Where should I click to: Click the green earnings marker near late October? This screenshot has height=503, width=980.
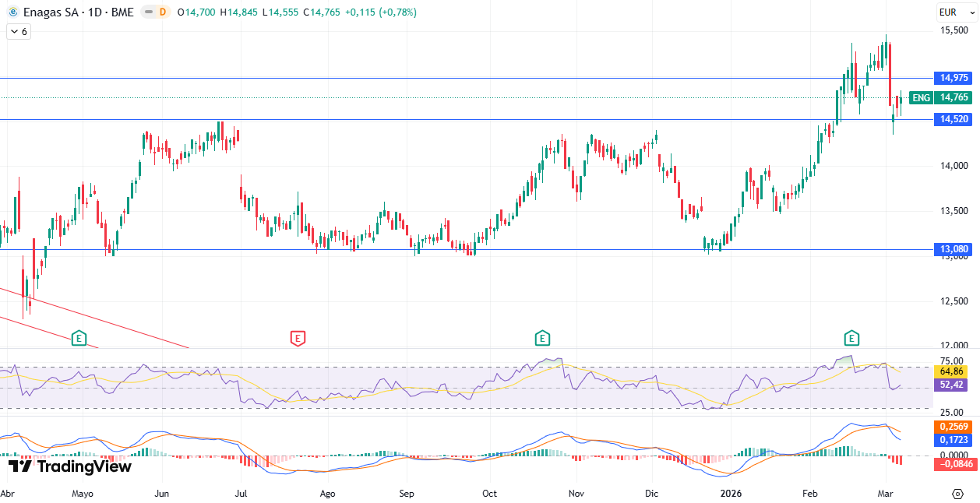542,338
